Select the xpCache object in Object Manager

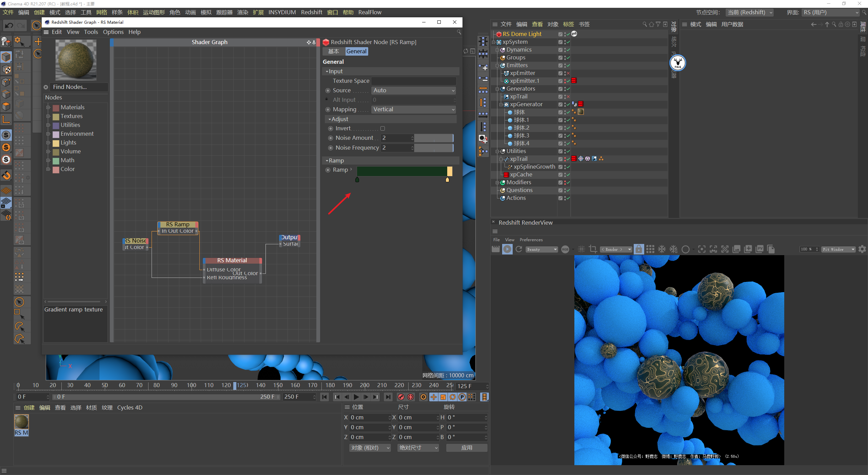[x=521, y=175]
